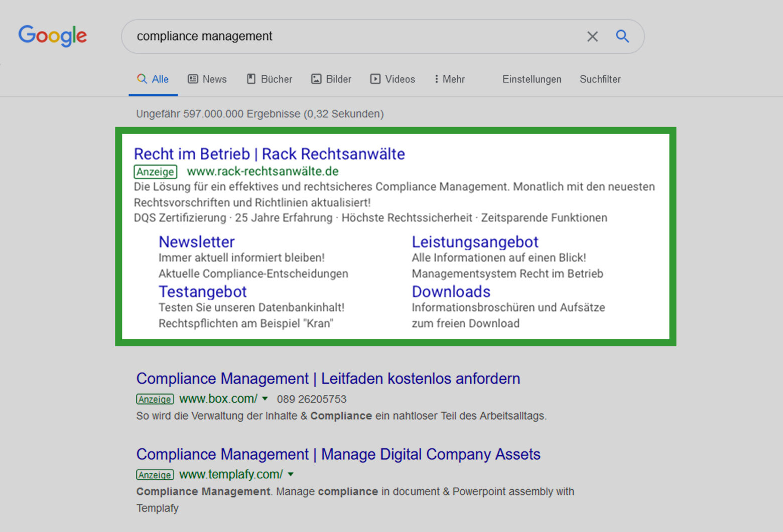Clear the search query with X icon
This screenshot has height=532, width=783.
coord(592,37)
